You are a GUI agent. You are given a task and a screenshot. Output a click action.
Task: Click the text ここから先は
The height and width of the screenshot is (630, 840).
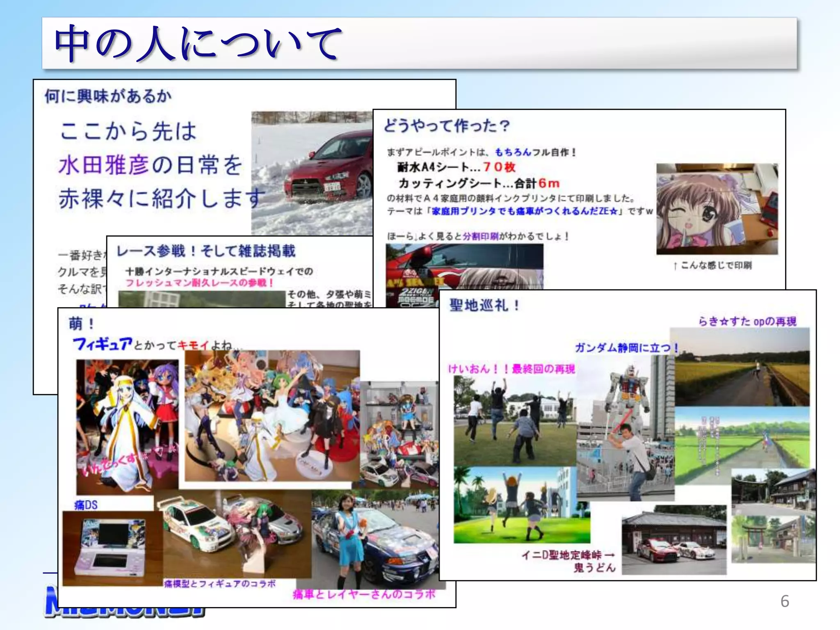coord(128,131)
